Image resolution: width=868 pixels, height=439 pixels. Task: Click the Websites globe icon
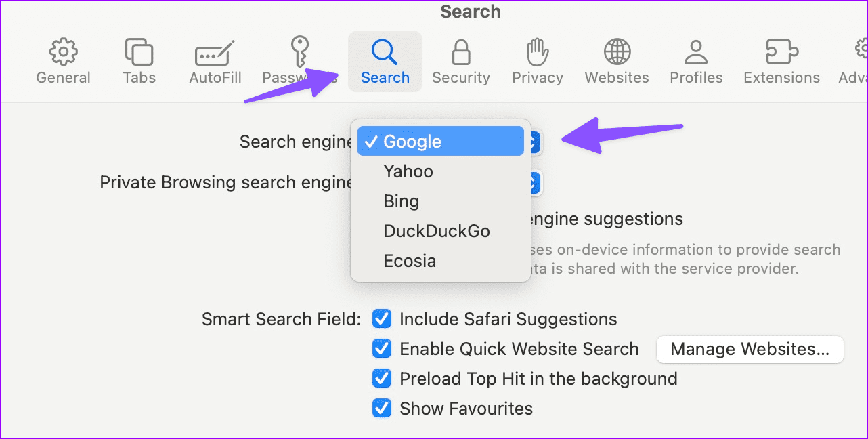pyautogui.click(x=616, y=60)
